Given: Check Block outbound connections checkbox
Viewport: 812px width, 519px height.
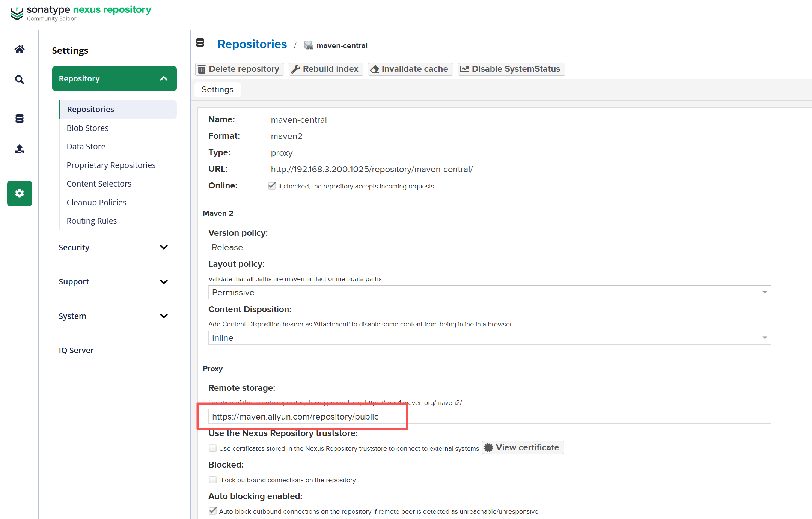Looking at the screenshot, I should click(x=213, y=480).
